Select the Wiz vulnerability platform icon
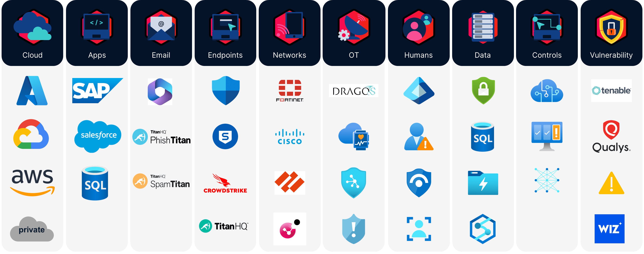 (610, 229)
